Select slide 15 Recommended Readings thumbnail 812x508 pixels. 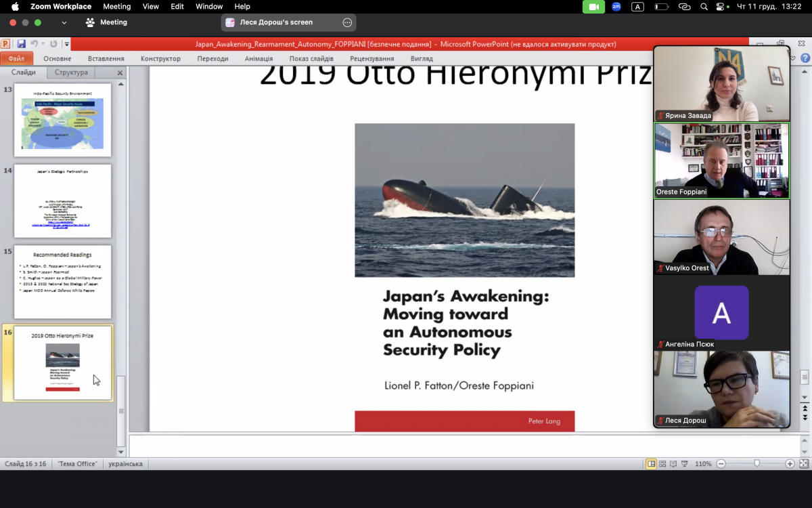click(x=62, y=282)
